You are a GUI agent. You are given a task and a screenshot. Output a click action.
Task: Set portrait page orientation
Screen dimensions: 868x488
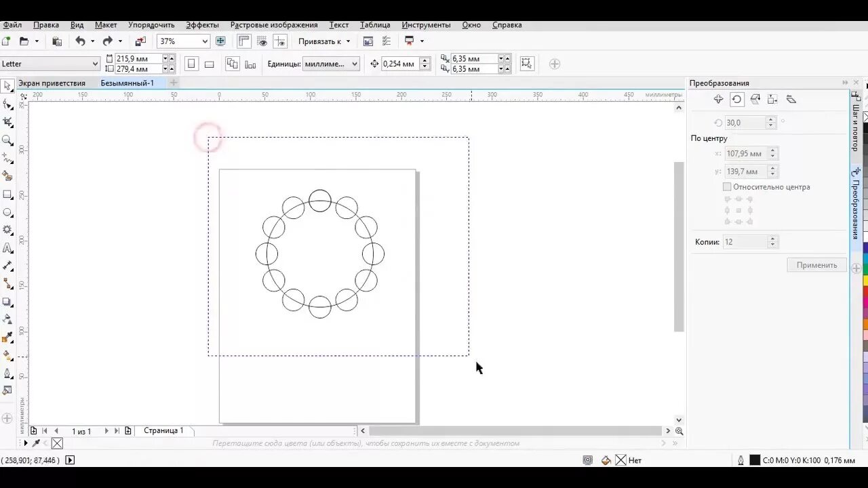[x=191, y=64]
